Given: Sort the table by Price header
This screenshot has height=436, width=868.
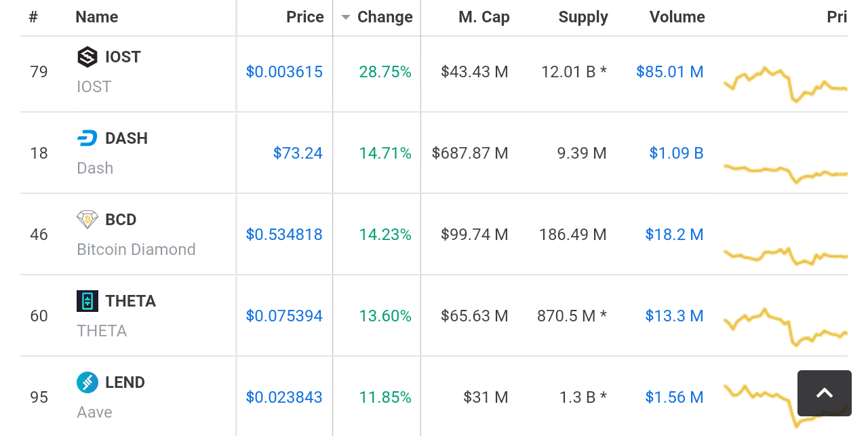Looking at the screenshot, I should coord(304,17).
